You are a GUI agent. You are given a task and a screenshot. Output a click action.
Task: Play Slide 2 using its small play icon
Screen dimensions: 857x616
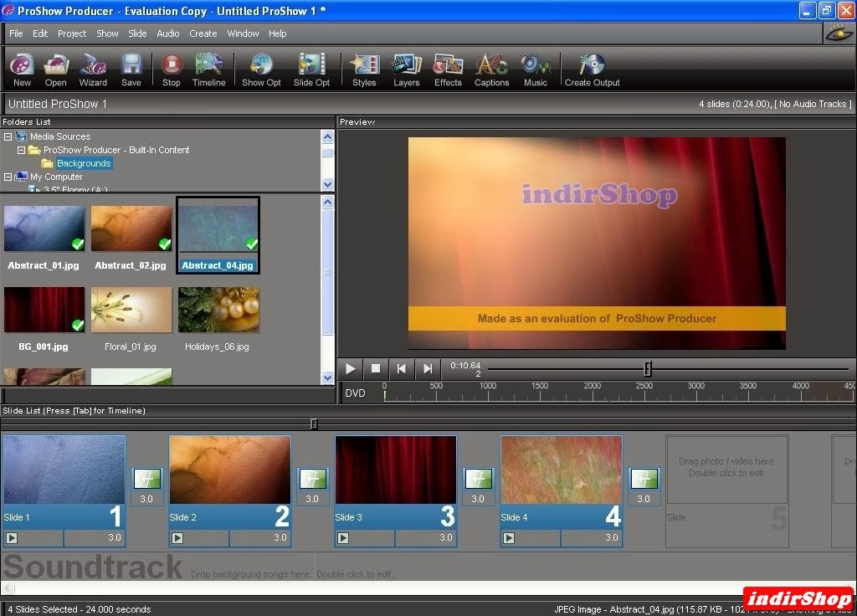(177, 538)
